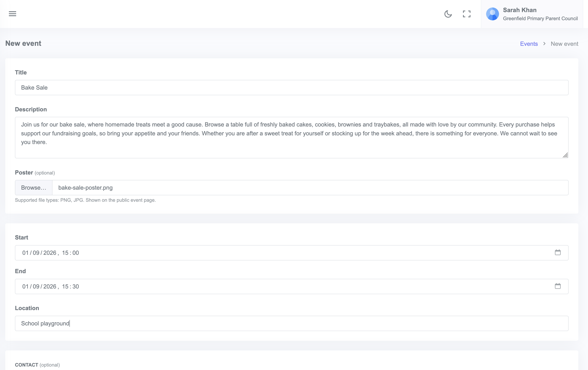This screenshot has width=588, height=370.
Task: Click the breadcrumb chevron separator
Action: 544,43
